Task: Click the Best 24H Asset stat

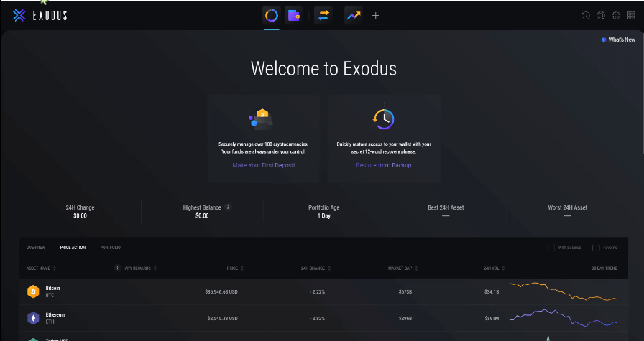Action: point(446,211)
